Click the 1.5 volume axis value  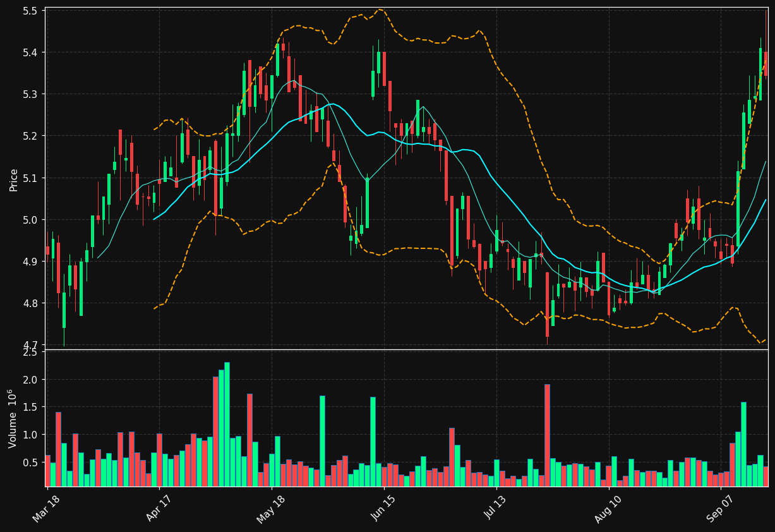pos(30,408)
